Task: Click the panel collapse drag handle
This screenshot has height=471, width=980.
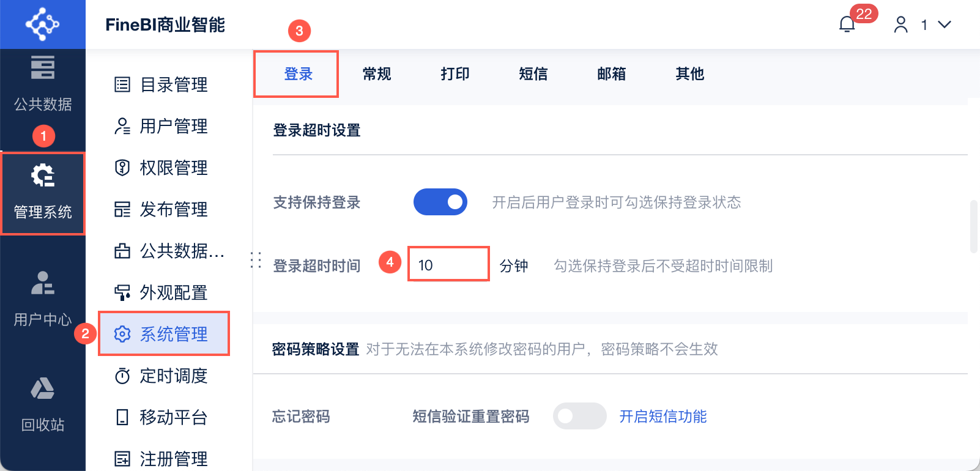Action: pos(256,261)
